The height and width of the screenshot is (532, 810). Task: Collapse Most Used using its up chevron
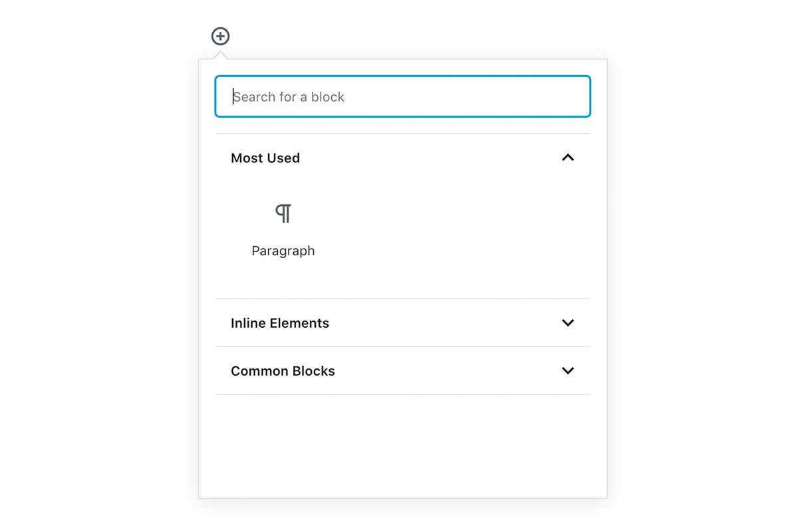(x=568, y=158)
